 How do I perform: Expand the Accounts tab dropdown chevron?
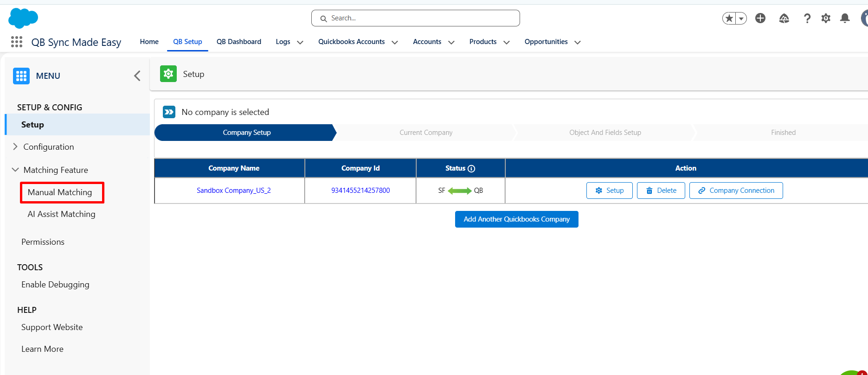[451, 42]
